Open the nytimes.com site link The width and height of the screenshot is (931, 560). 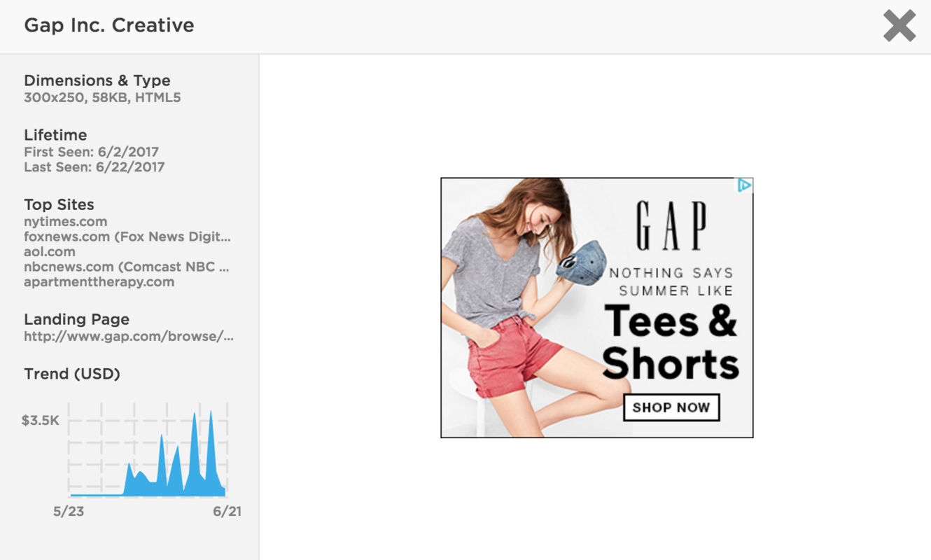coord(65,221)
